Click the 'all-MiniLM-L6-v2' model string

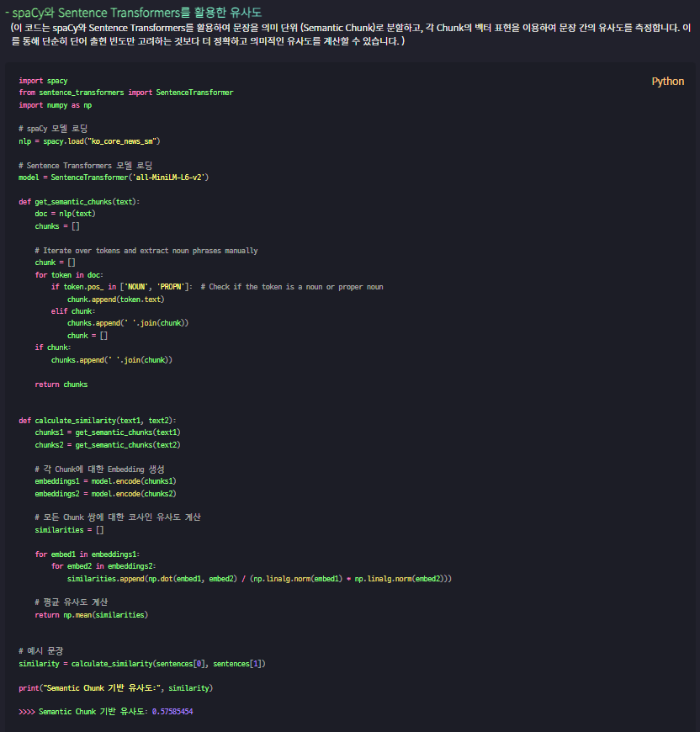click(170, 178)
